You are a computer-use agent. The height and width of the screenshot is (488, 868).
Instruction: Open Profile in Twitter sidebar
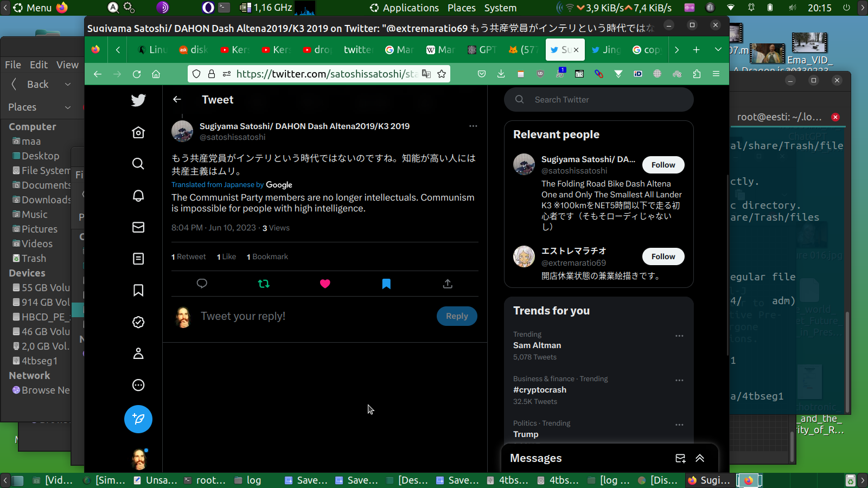click(x=138, y=354)
